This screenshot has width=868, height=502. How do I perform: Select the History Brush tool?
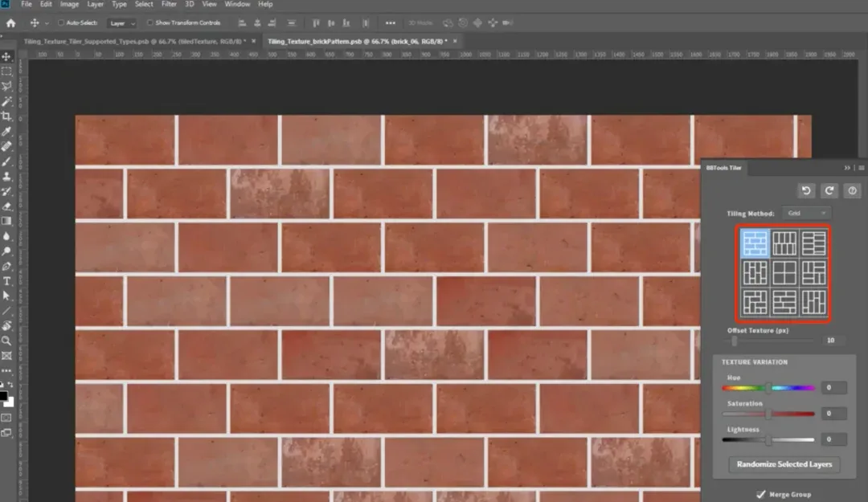[x=6, y=191]
